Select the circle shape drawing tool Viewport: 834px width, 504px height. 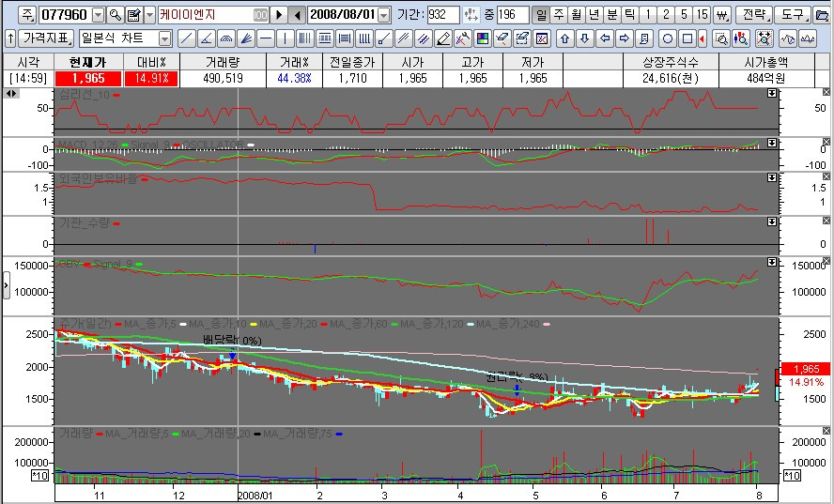coord(668,38)
